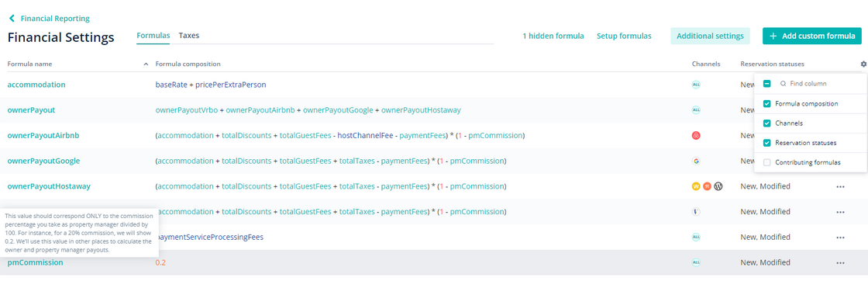Screen dimensions: 868x281
Task: Click the plus icon in Add custom formula
Action: point(773,36)
